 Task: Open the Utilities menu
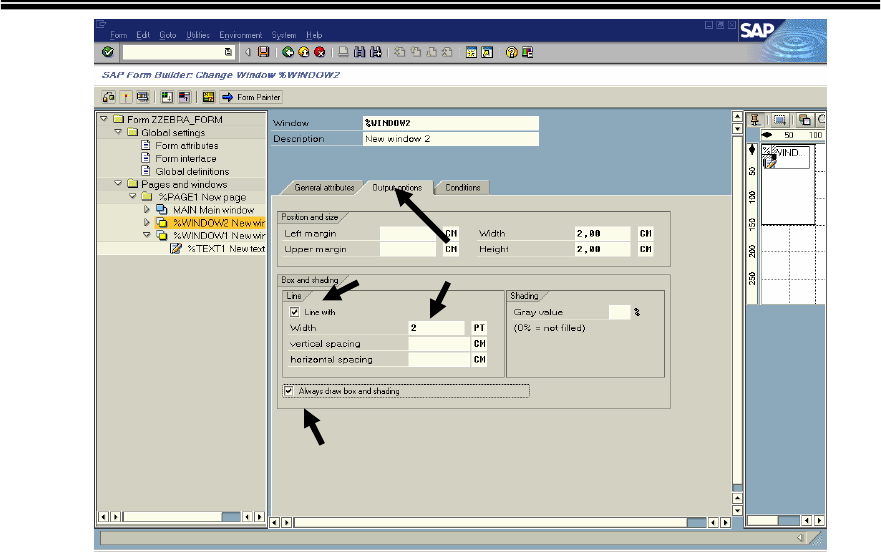point(198,35)
